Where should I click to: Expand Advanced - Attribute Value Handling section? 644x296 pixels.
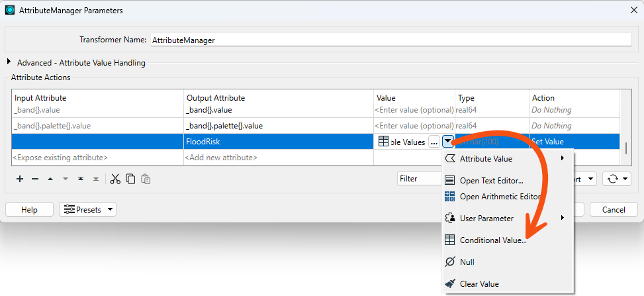[9, 62]
